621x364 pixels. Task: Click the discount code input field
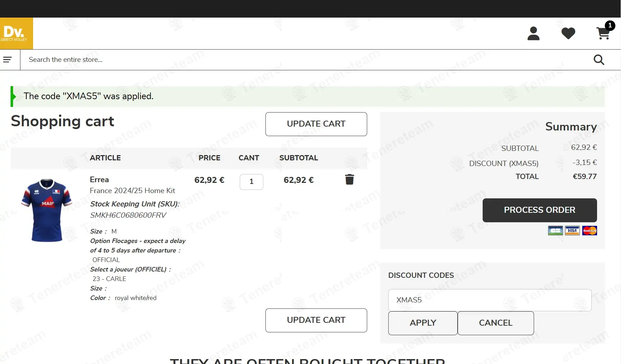click(490, 300)
